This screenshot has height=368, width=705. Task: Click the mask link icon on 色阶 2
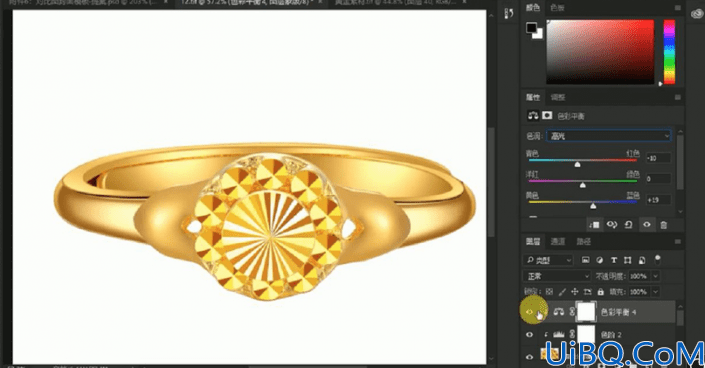[x=572, y=334]
